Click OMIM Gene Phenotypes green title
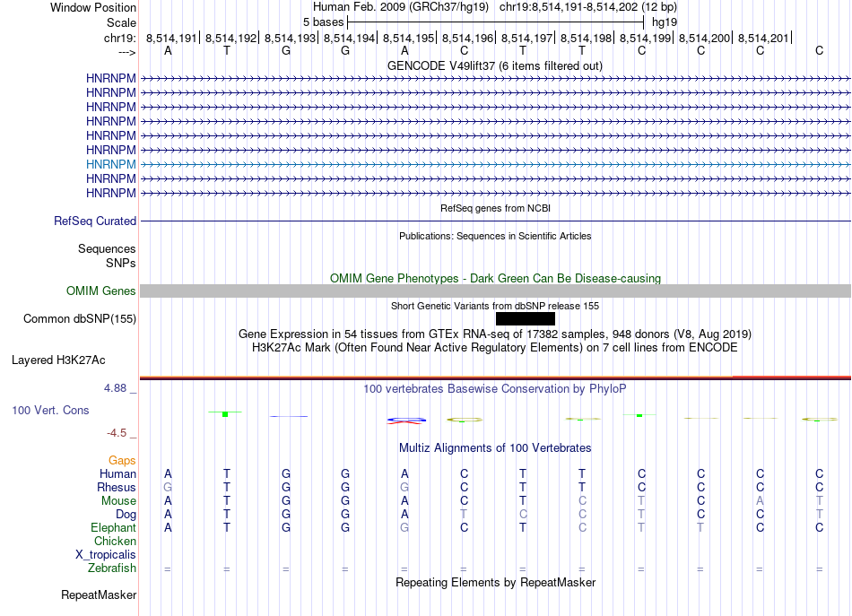 click(x=495, y=278)
